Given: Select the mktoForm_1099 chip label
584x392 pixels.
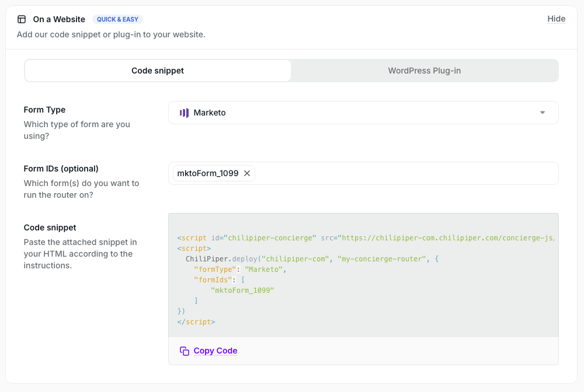Looking at the screenshot, I should [x=208, y=173].
